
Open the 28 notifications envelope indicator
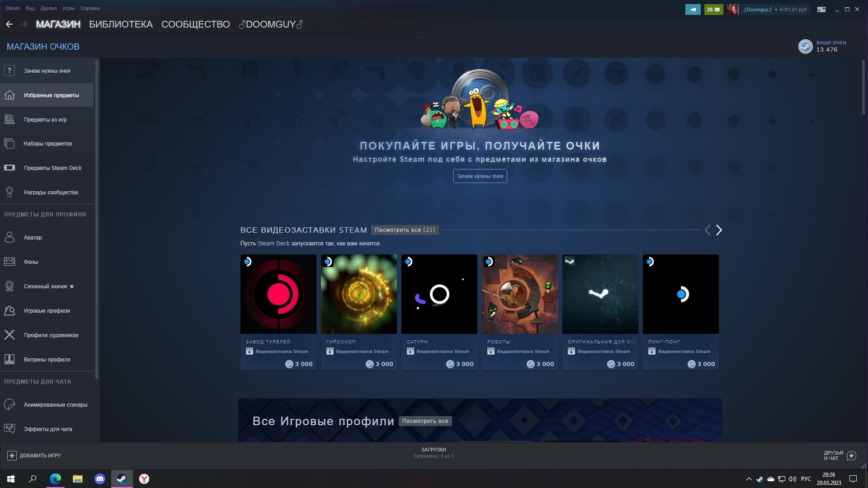(x=713, y=9)
